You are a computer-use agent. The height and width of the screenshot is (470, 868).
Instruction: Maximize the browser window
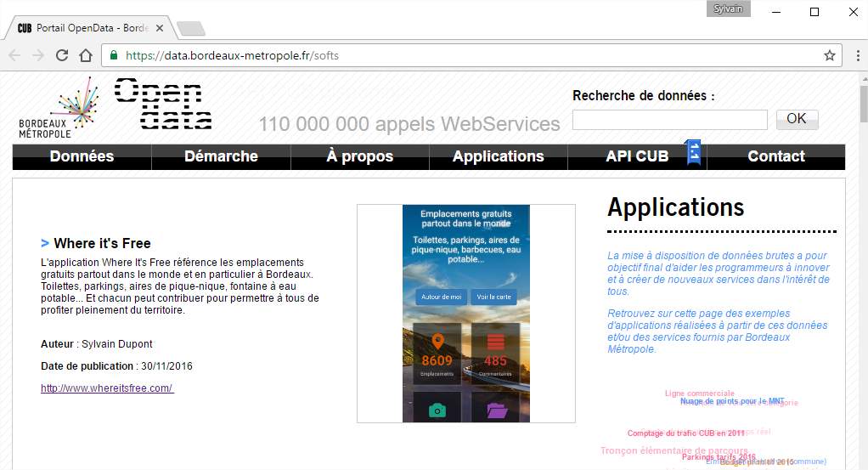(814, 12)
